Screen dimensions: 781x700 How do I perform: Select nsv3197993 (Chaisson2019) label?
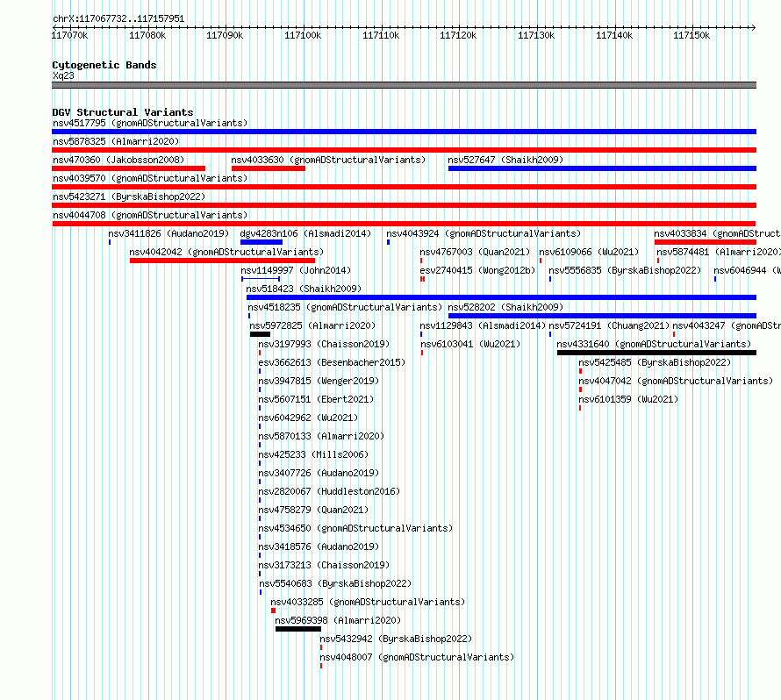(x=324, y=344)
